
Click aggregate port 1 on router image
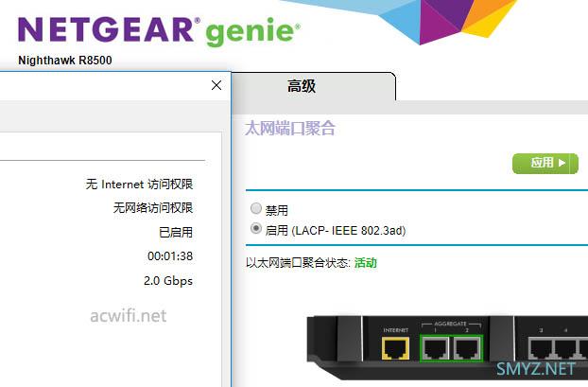click(436, 349)
